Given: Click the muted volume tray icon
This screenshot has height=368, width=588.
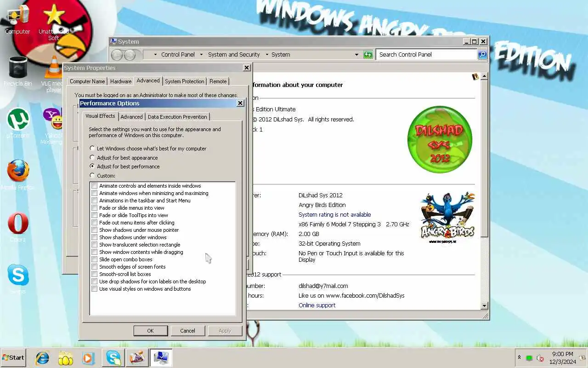Looking at the screenshot, I should (x=540, y=358).
